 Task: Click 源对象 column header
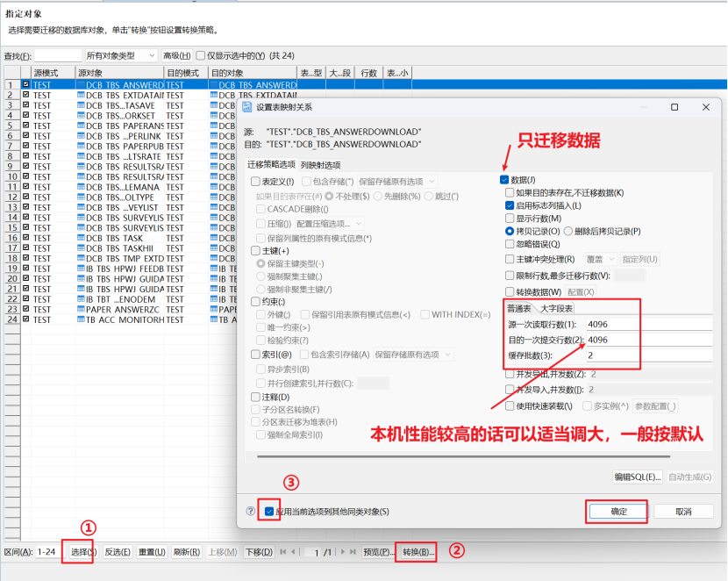coord(119,73)
